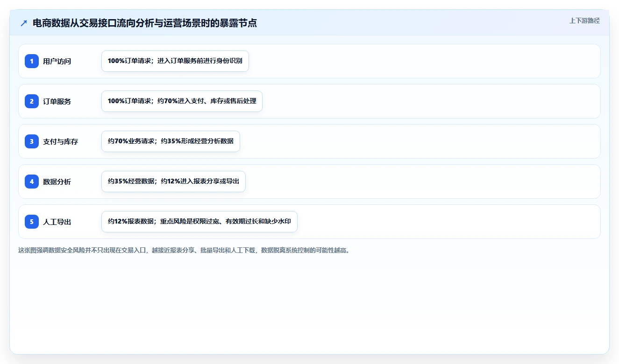
Task: Select the 上下游路径 label in header
Action: (x=584, y=21)
